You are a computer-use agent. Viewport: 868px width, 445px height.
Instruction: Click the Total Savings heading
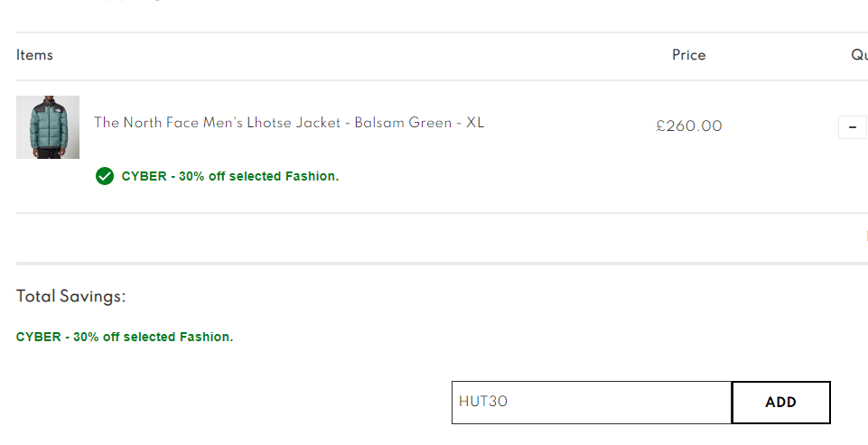(70, 296)
